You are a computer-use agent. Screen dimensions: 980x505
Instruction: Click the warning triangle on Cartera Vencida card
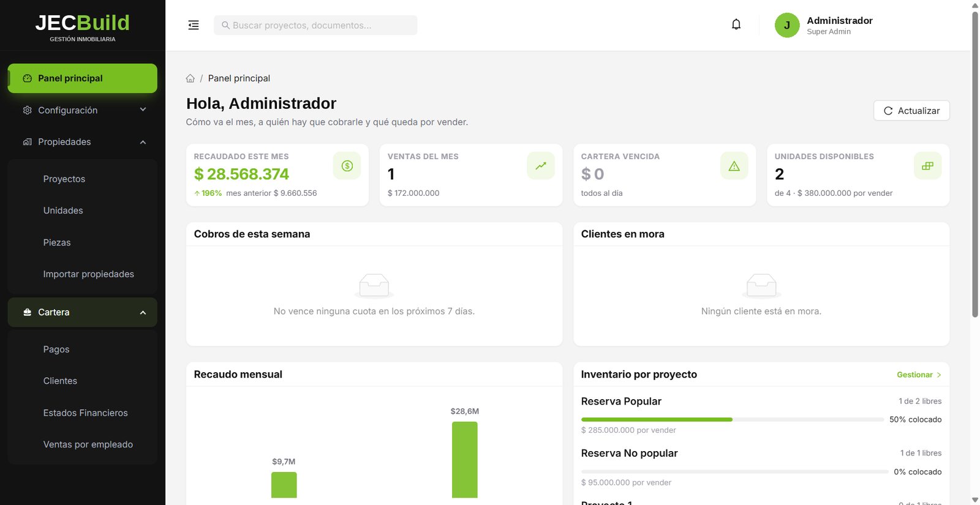pyautogui.click(x=734, y=166)
